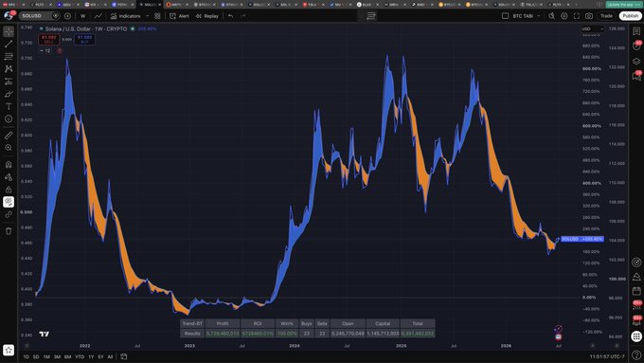Collapse the indicator legend showing 12

point(45,50)
